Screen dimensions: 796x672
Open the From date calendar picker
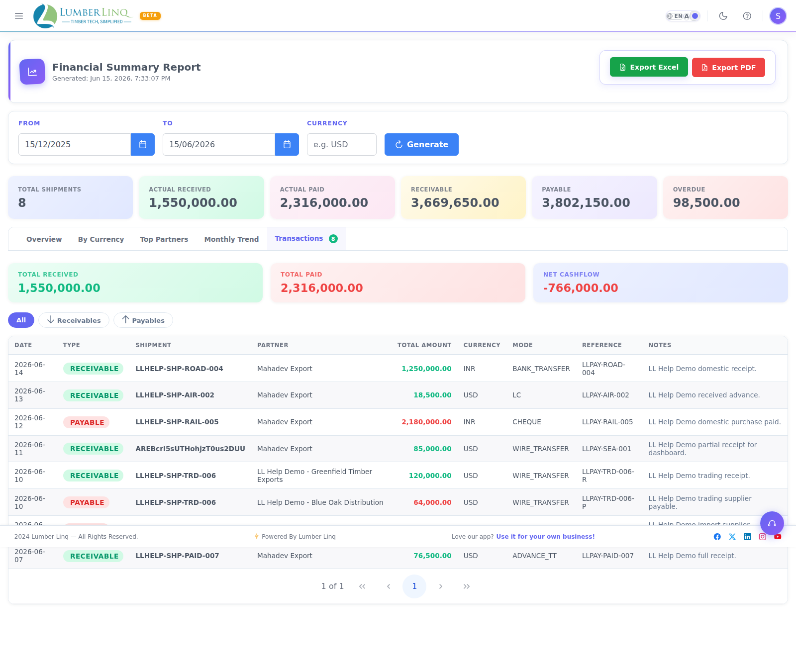pos(143,144)
